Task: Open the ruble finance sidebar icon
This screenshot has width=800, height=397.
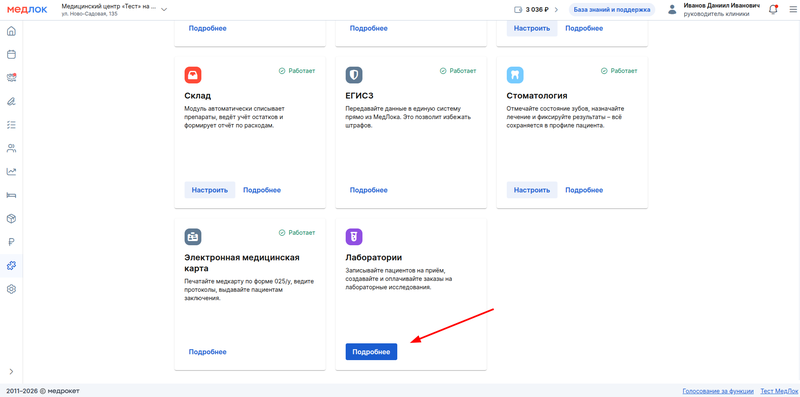Action: [11, 242]
